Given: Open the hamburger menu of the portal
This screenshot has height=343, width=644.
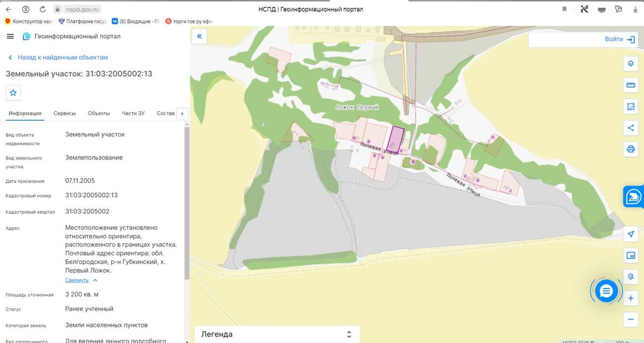Looking at the screenshot, I should [10, 36].
